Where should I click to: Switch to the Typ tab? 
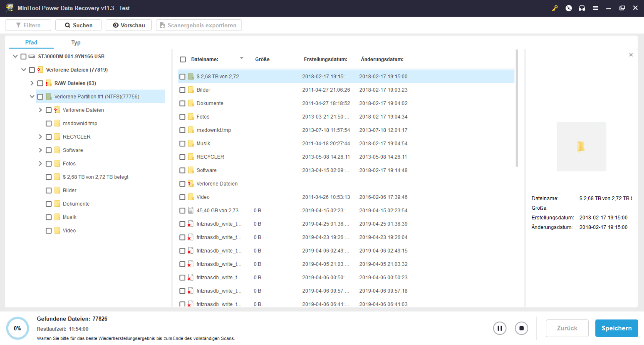coord(76,43)
